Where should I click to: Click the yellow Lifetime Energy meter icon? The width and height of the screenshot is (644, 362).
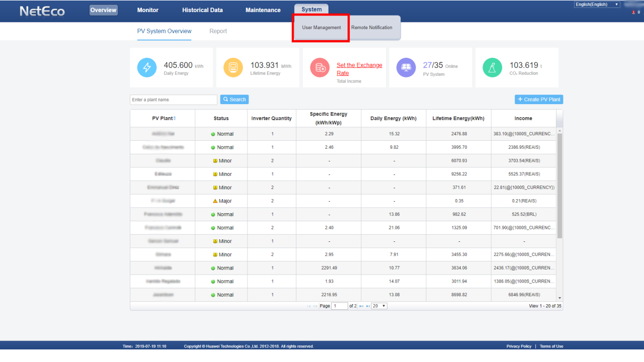click(233, 68)
